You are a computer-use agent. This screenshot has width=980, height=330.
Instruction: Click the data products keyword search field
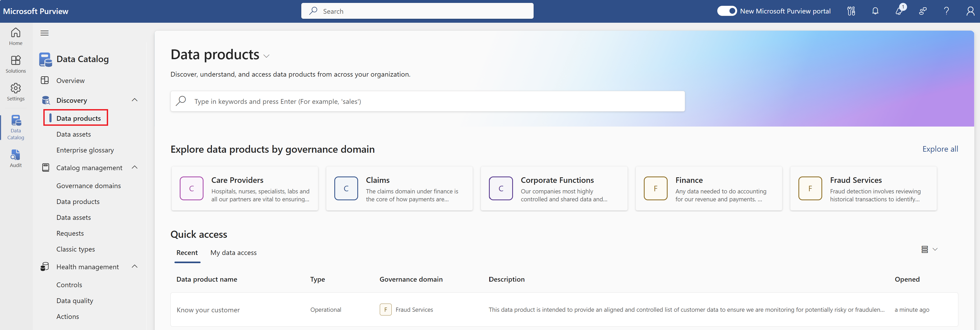[427, 101]
